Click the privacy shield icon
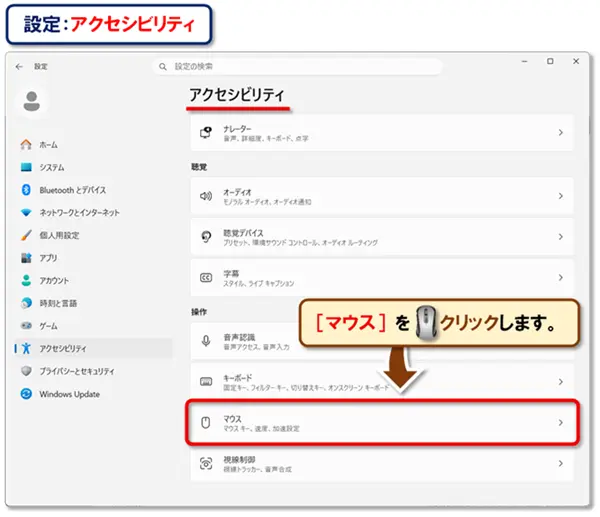 tap(26, 371)
